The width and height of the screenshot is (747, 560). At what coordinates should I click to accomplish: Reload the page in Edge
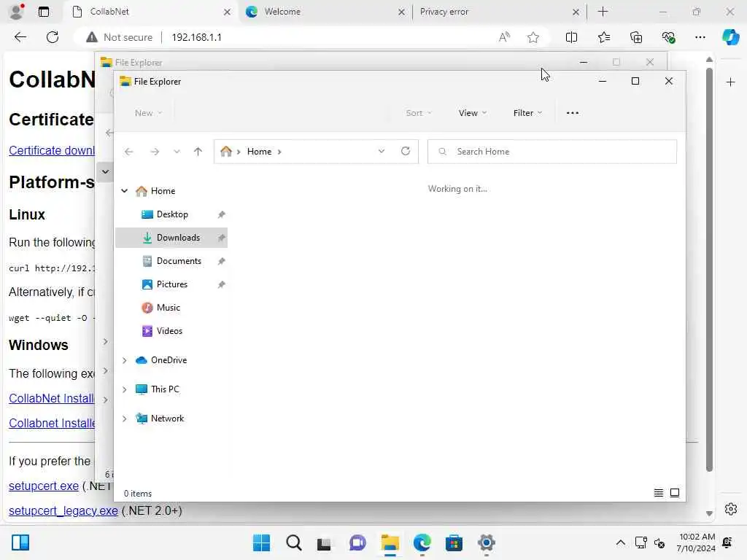[53, 37]
